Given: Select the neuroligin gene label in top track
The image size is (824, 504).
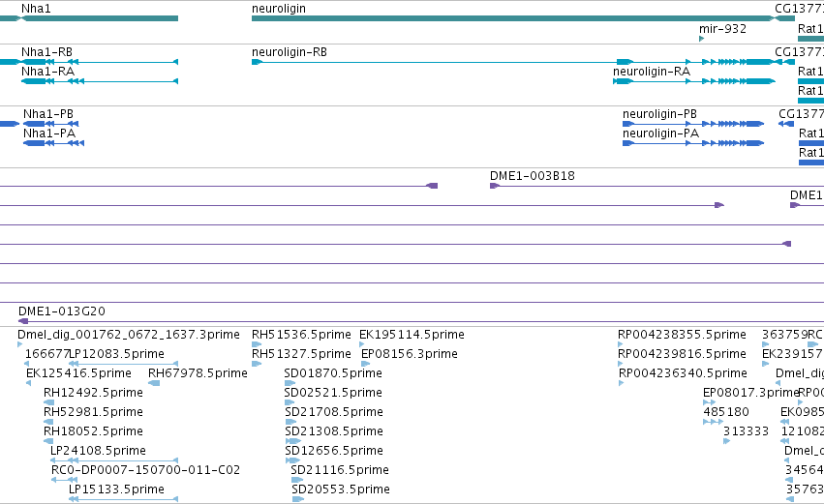Looking at the screenshot, I should [279, 9].
